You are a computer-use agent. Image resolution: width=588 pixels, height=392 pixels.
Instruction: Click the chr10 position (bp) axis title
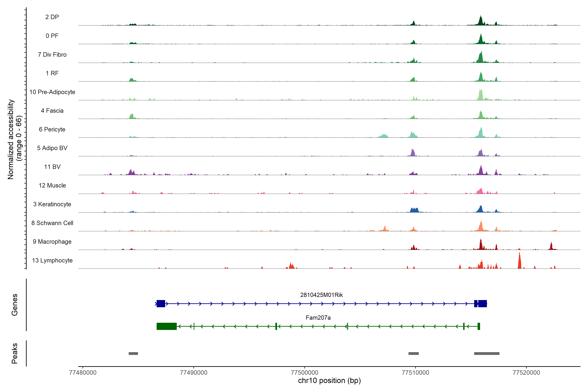[329, 381]
